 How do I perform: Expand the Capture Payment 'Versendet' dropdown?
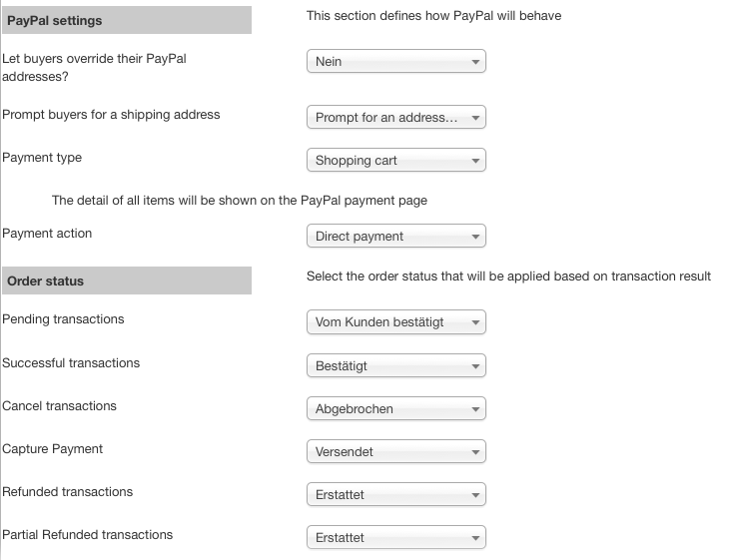395,452
